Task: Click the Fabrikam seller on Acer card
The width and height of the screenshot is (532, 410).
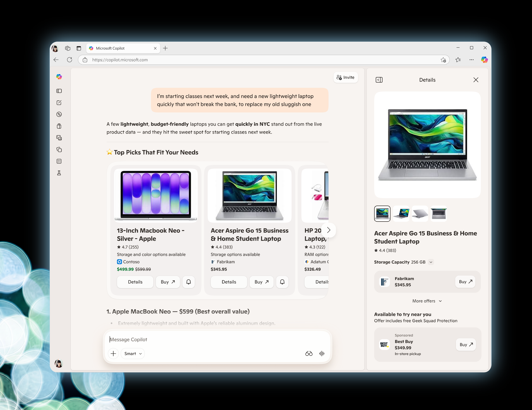Action: (226, 262)
